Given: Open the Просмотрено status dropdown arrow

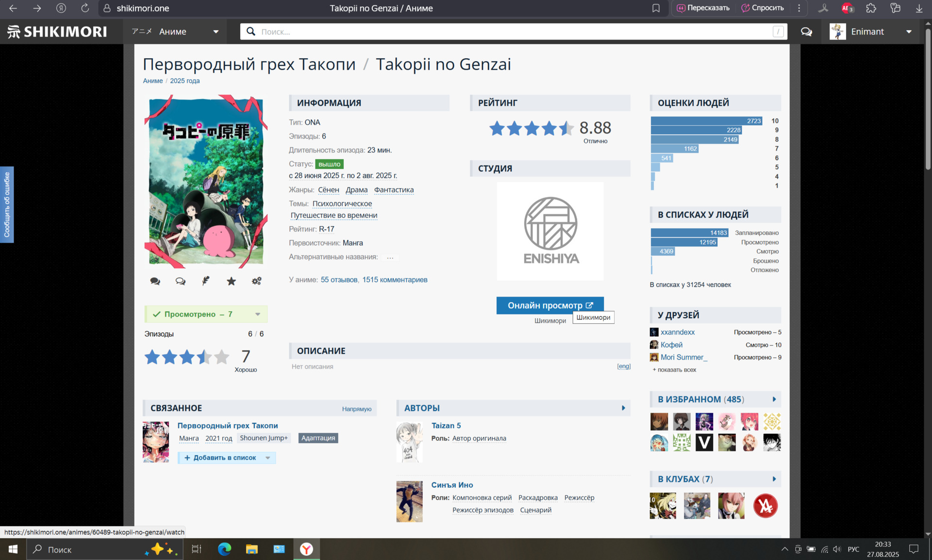Looking at the screenshot, I should (x=258, y=314).
